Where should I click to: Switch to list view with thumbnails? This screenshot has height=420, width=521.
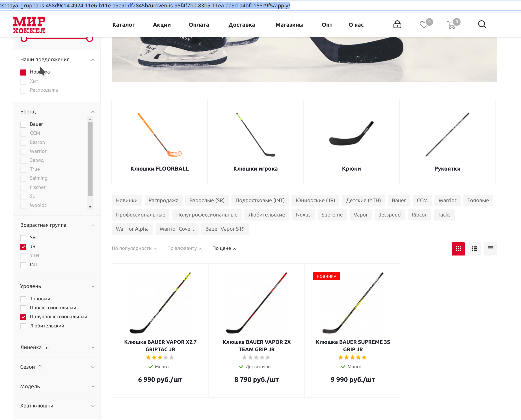point(474,249)
